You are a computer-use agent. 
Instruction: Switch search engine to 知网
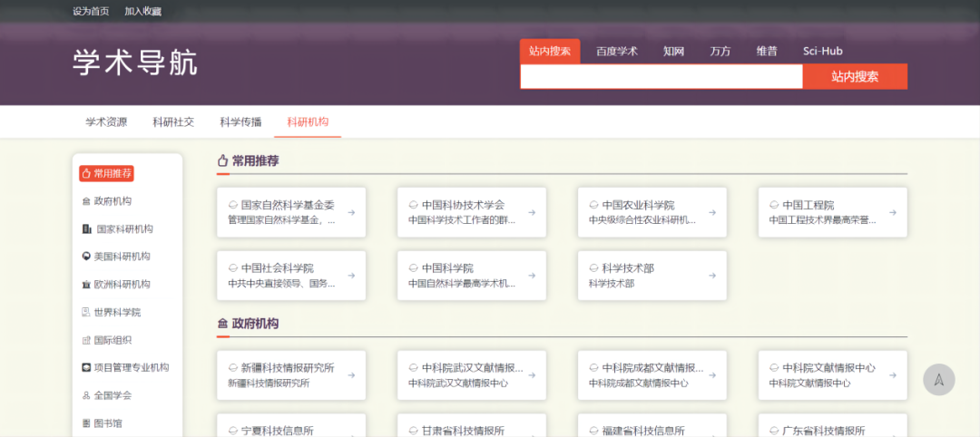tap(673, 51)
